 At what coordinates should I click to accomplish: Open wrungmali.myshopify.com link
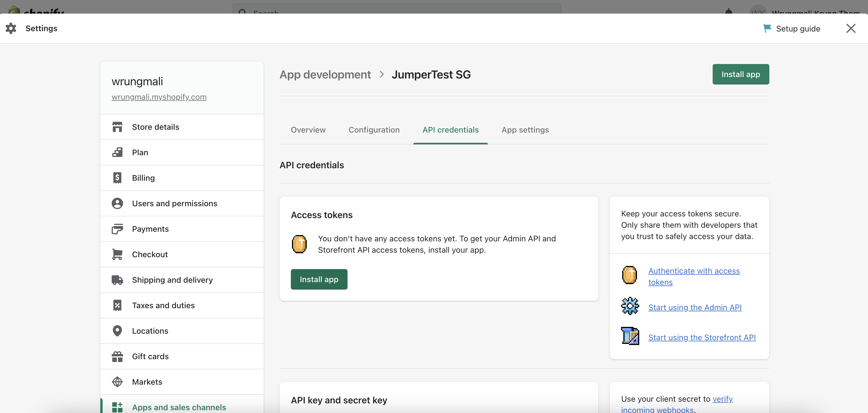pyautogui.click(x=159, y=97)
